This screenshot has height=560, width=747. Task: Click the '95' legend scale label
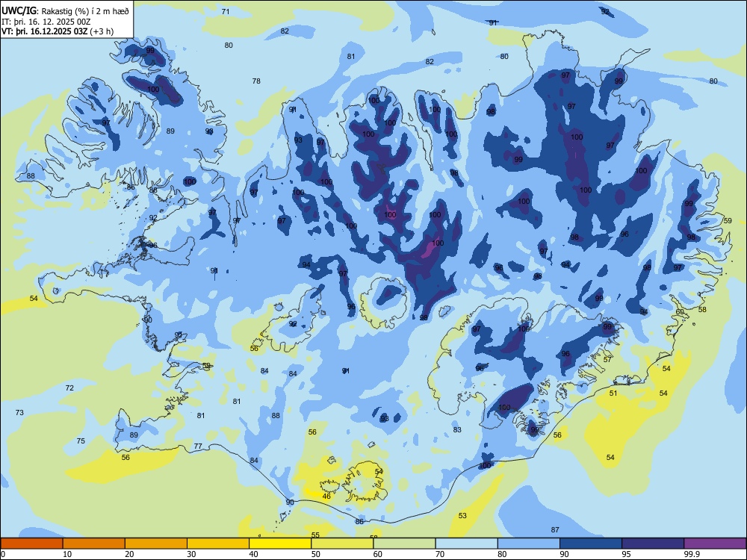pyautogui.click(x=626, y=554)
